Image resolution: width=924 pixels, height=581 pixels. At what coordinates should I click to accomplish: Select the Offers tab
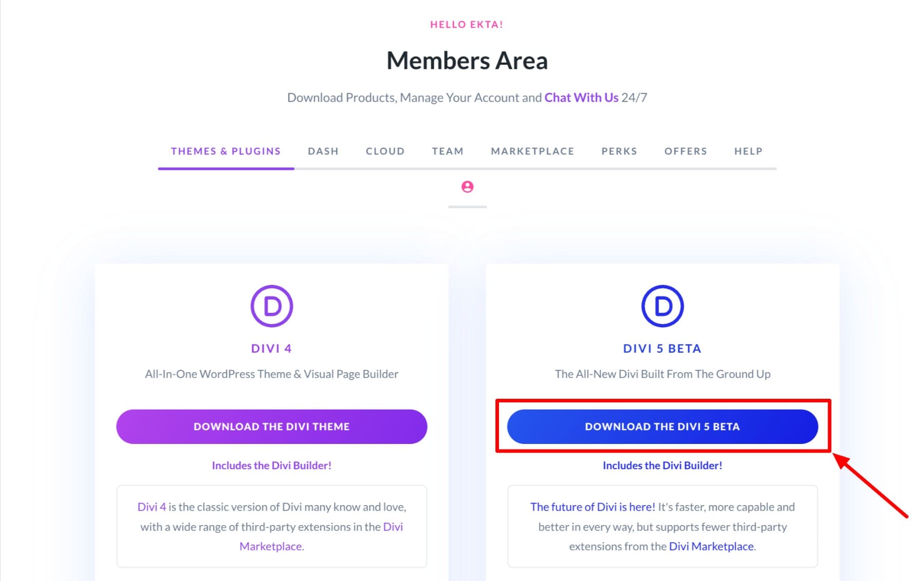[686, 151]
